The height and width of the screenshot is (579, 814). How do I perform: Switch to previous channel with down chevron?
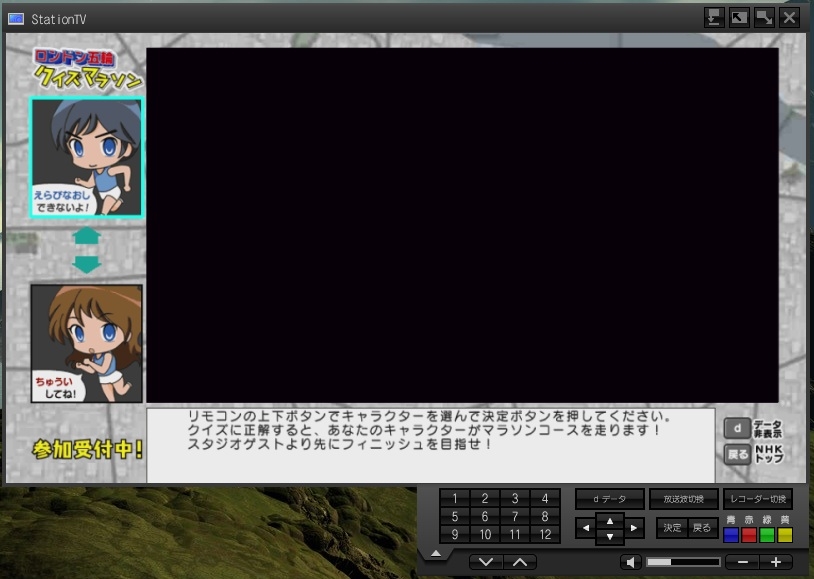click(x=485, y=562)
